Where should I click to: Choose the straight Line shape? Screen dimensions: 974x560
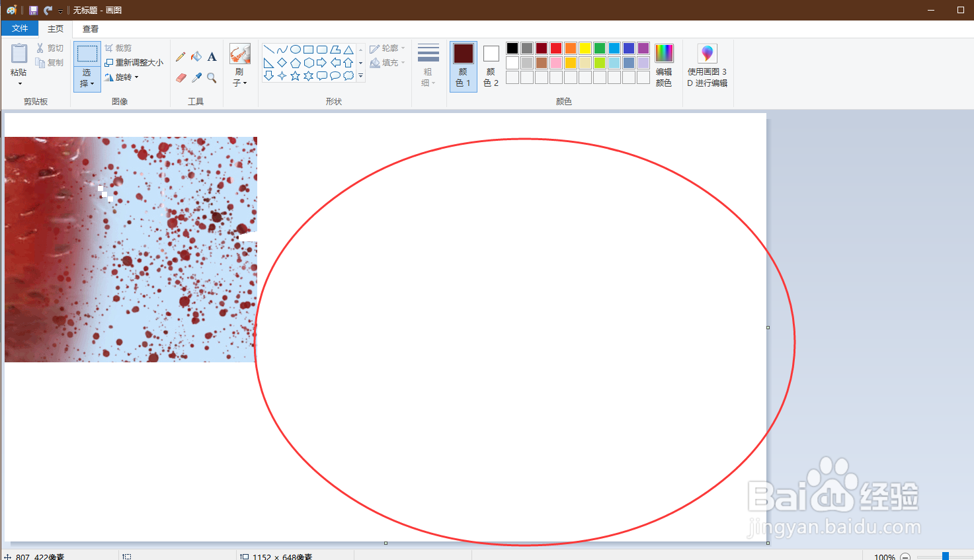[268, 50]
